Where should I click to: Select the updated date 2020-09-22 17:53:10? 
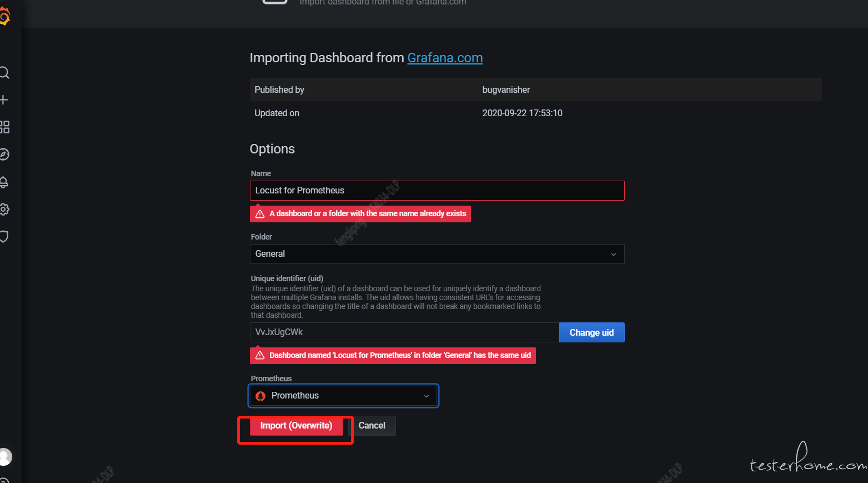[522, 113]
